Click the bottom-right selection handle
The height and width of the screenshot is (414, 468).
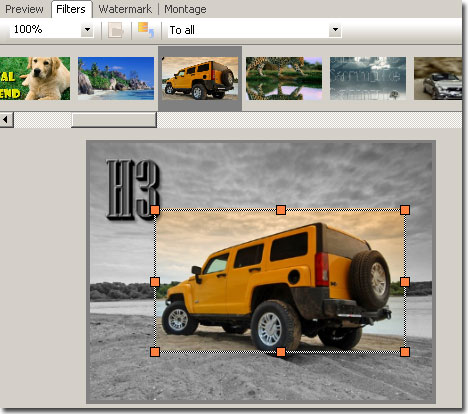[405, 352]
